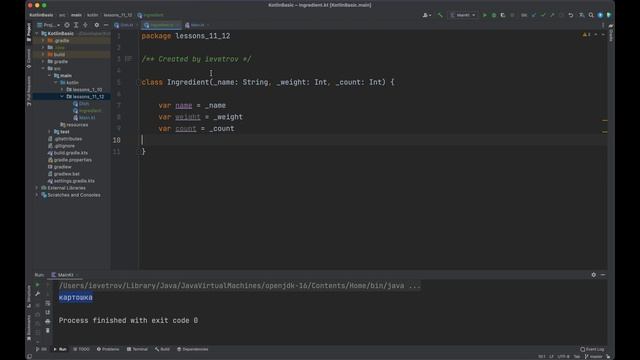Click the Git update project arrow icon
This screenshot has width=640, height=360.
click(534, 15)
